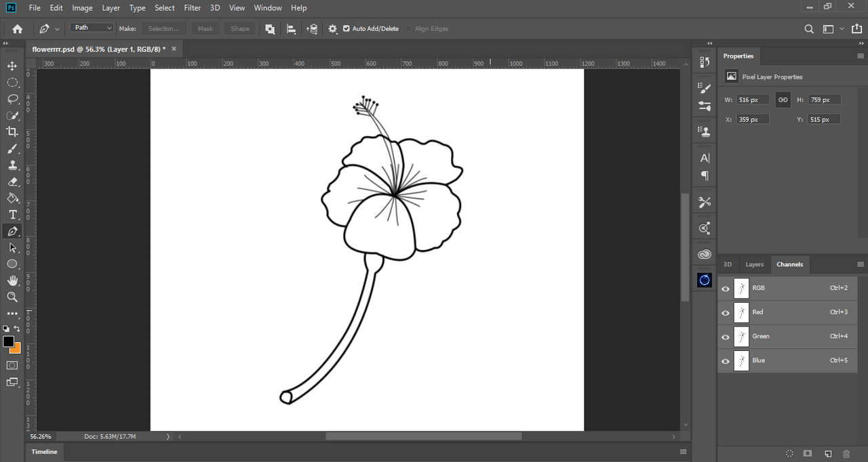Select the Move tool
This screenshot has width=868, height=462.
[x=12, y=66]
